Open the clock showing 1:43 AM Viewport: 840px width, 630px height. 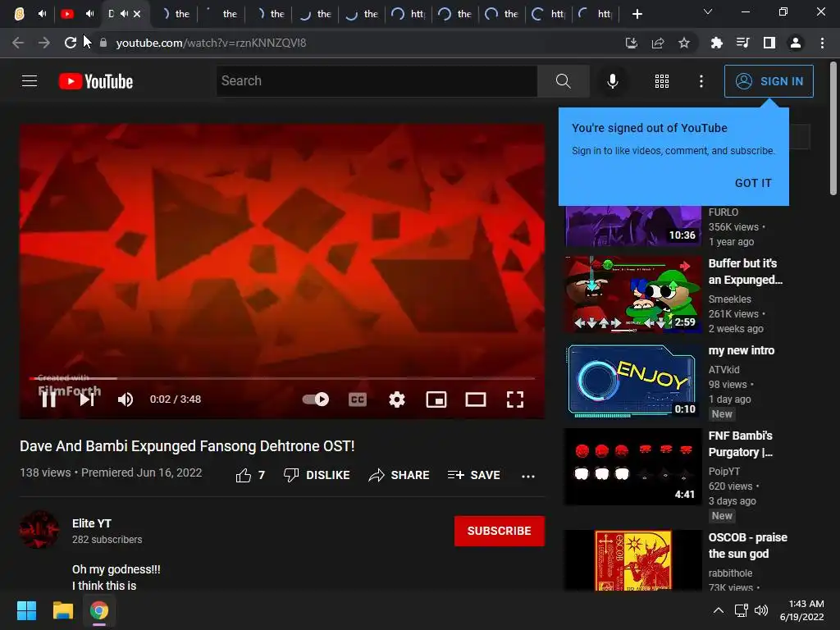click(802, 610)
